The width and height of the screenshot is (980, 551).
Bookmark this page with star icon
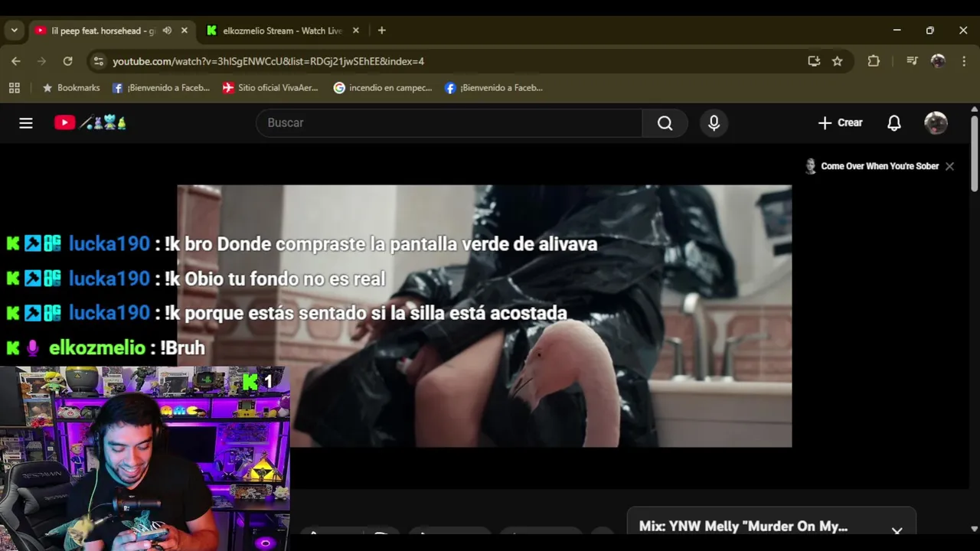838,61
